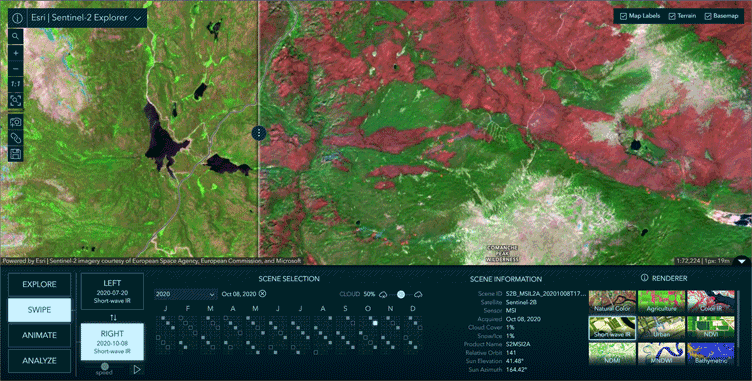Click the screenshot camera icon
Image resolution: width=752 pixels, height=381 pixels.
point(15,122)
